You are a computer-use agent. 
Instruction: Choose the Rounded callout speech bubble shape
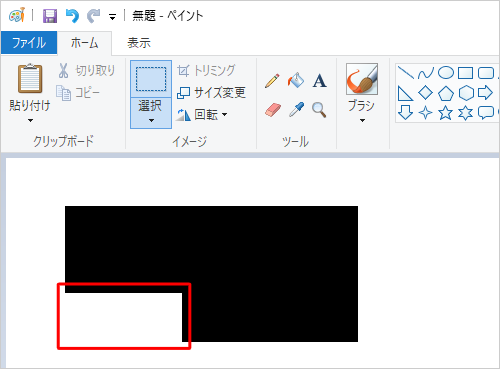click(x=486, y=113)
